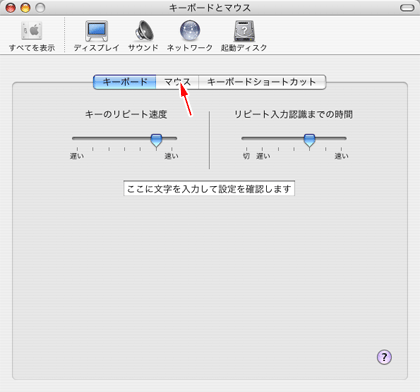This screenshot has height=392, width=420.
Task: Open the Sound (サウンド) preferences icon
Action: point(143,36)
